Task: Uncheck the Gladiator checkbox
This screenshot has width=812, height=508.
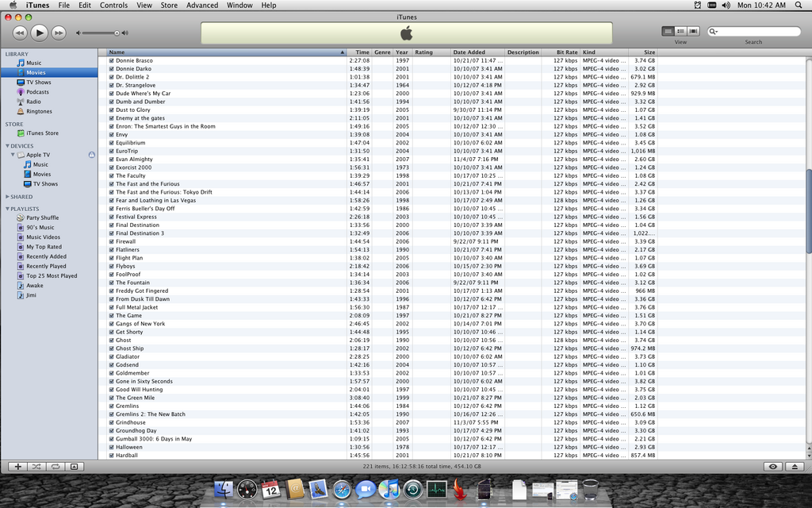Action: 111,356
